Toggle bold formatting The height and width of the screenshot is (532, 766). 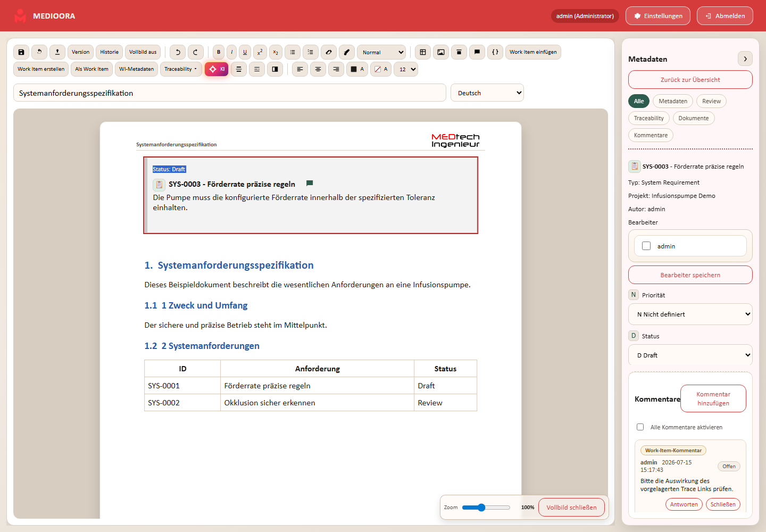219,52
